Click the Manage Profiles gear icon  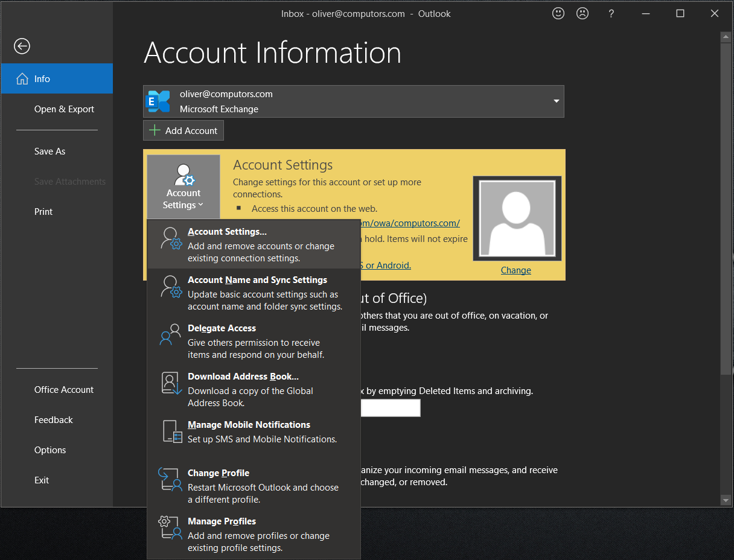[x=170, y=528]
